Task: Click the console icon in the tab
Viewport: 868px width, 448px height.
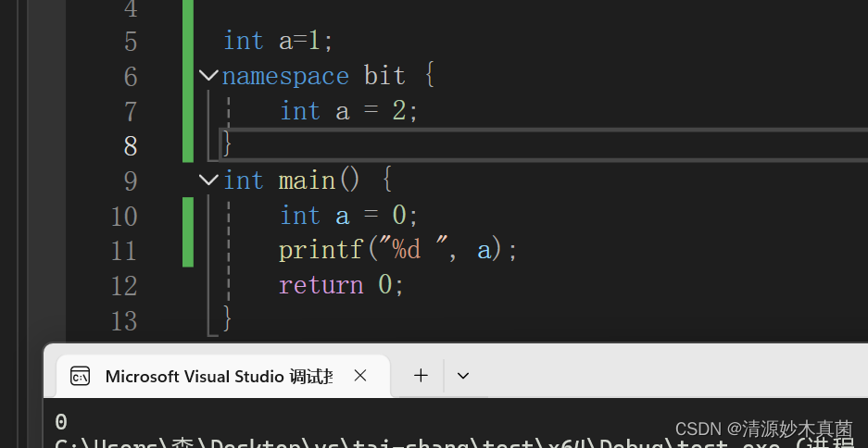Action: (81, 376)
